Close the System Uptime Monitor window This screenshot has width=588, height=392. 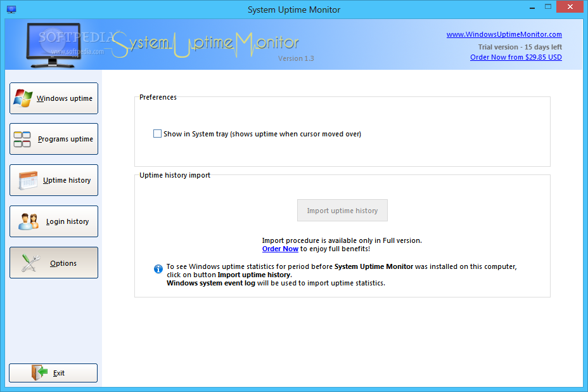coord(570,7)
